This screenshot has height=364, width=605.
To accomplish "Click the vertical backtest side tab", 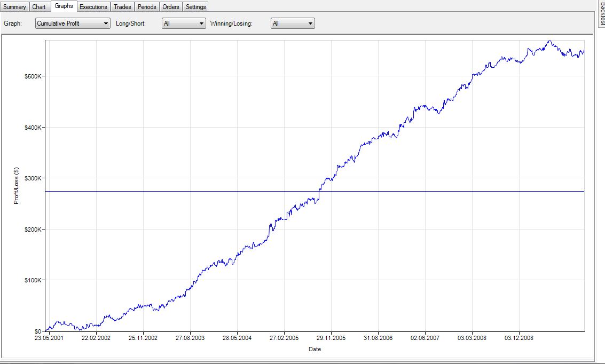I will point(601,13).
